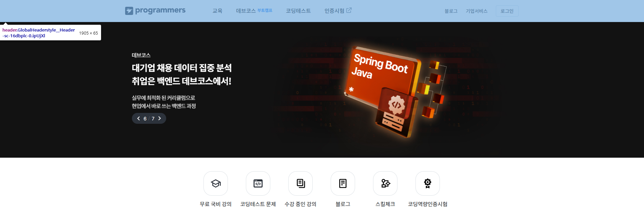
Task: Open the 데브코스 부트캠프 menu item
Action: 254,11
